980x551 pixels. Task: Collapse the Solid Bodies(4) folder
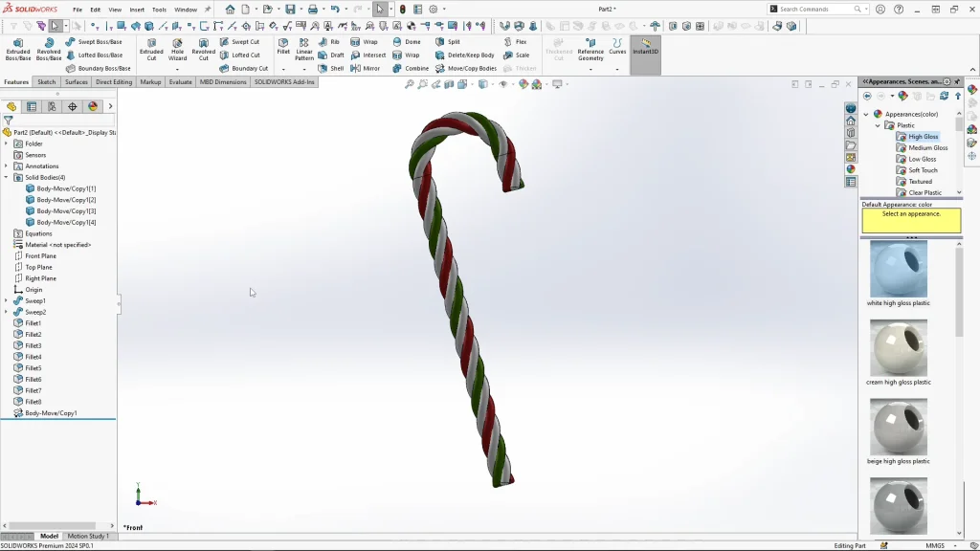coord(6,177)
